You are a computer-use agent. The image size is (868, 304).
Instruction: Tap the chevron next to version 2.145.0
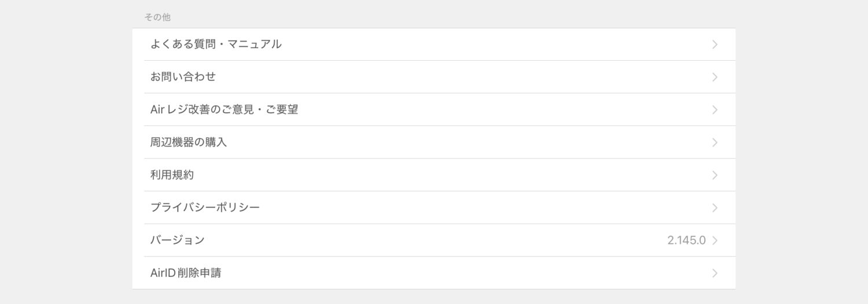pos(715,240)
